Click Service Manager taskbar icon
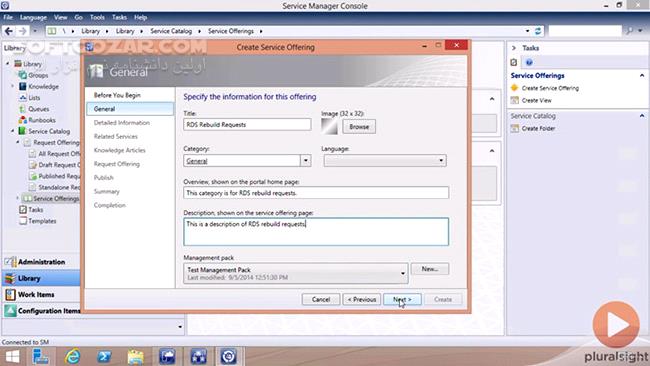Screen dimensions: 650x366 coord(228,356)
